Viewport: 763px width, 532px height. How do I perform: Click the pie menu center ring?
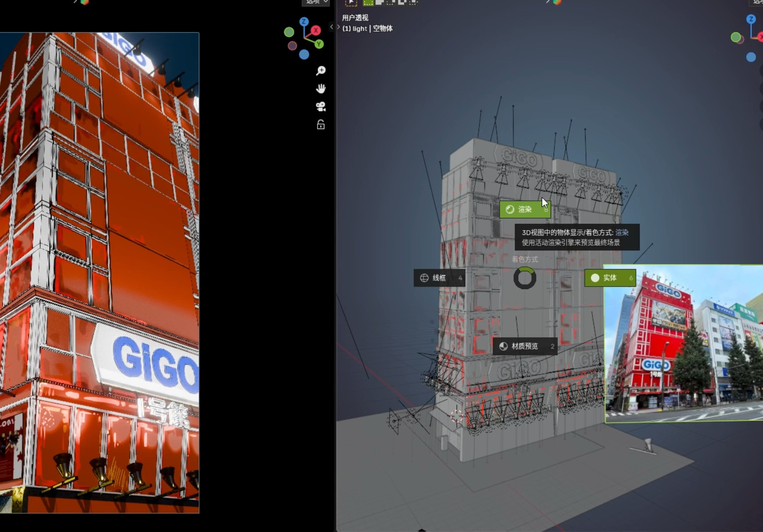pyautogui.click(x=525, y=278)
